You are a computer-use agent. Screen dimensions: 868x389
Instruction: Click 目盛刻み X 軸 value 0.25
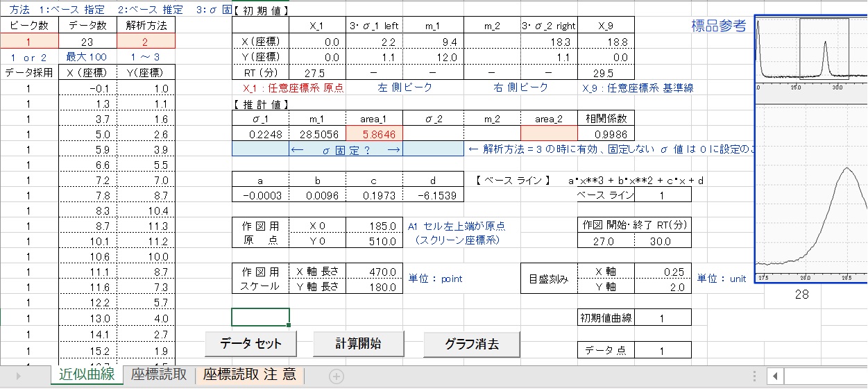pyautogui.click(x=663, y=272)
